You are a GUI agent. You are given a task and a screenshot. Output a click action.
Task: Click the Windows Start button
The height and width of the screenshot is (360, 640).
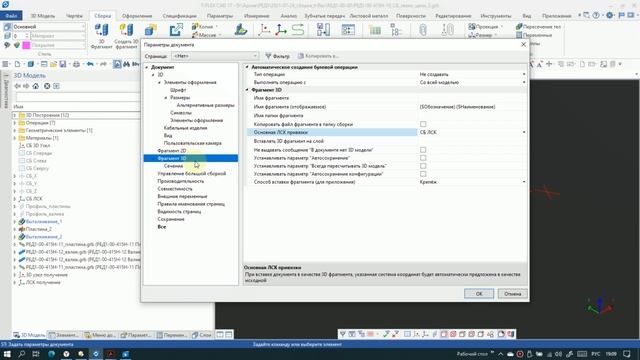click(x=7, y=354)
